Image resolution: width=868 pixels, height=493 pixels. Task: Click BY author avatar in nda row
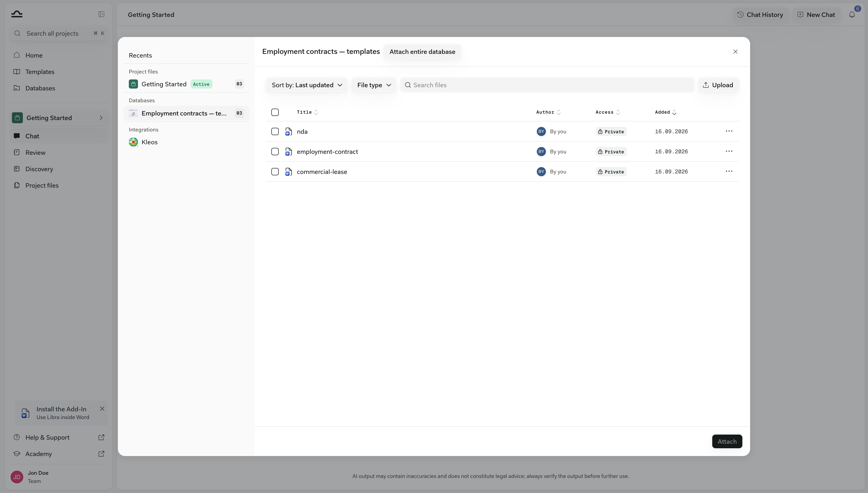pos(541,131)
